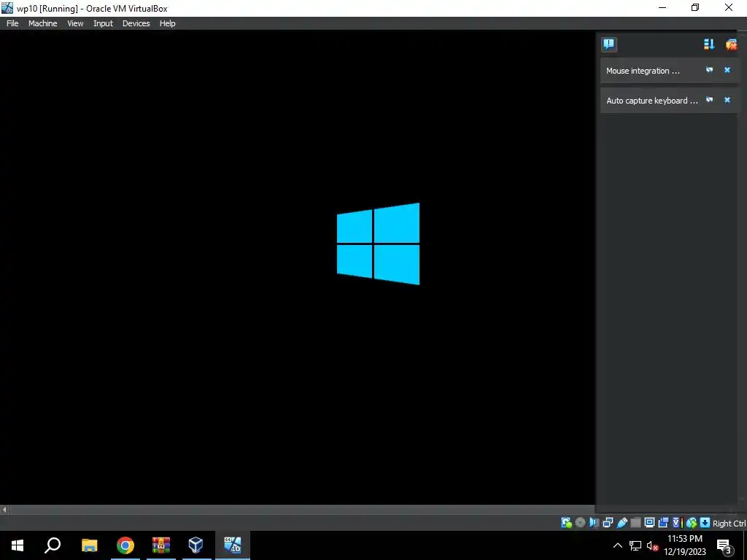747x560 pixels.
Task: Open File Explorer from the taskbar
Action: tap(89, 545)
